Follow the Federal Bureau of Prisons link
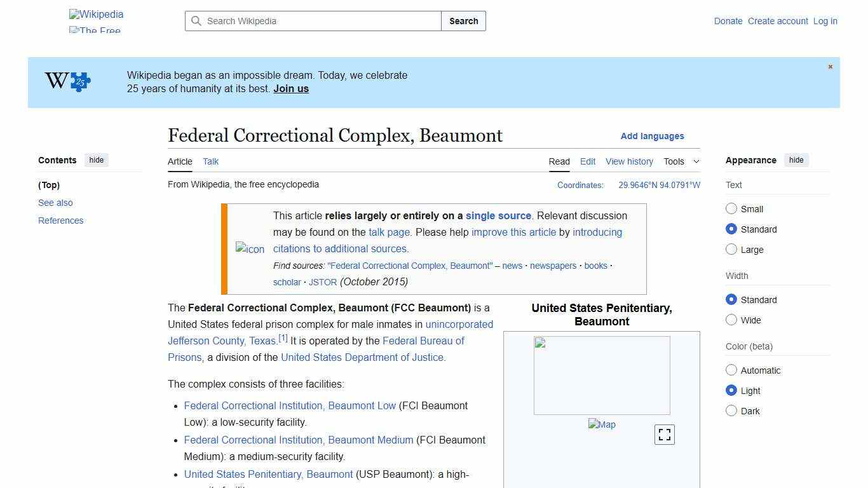 (x=424, y=341)
